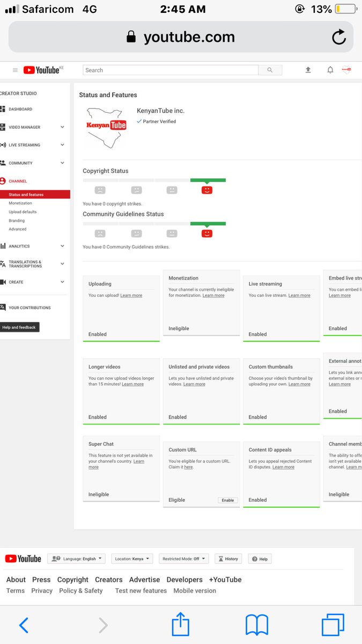Tap the youtube.com address bar

pyautogui.click(x=181, y=37)
